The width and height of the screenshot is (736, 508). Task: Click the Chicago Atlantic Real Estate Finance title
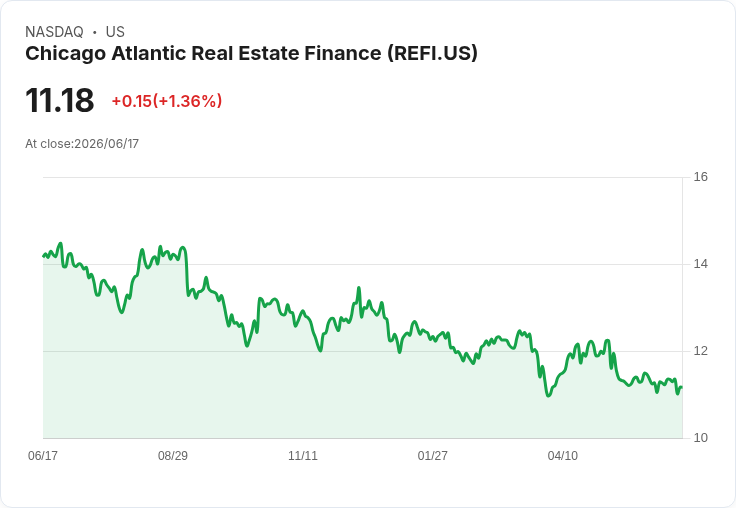click(251, 54)
